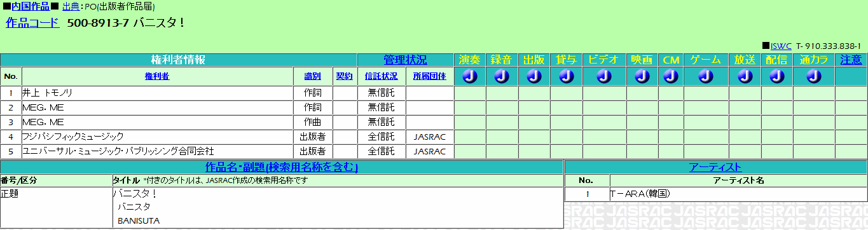This screenshot has height=230, width=868.
Task: Click the J icon under 映画 column
Action: (642, 76)
